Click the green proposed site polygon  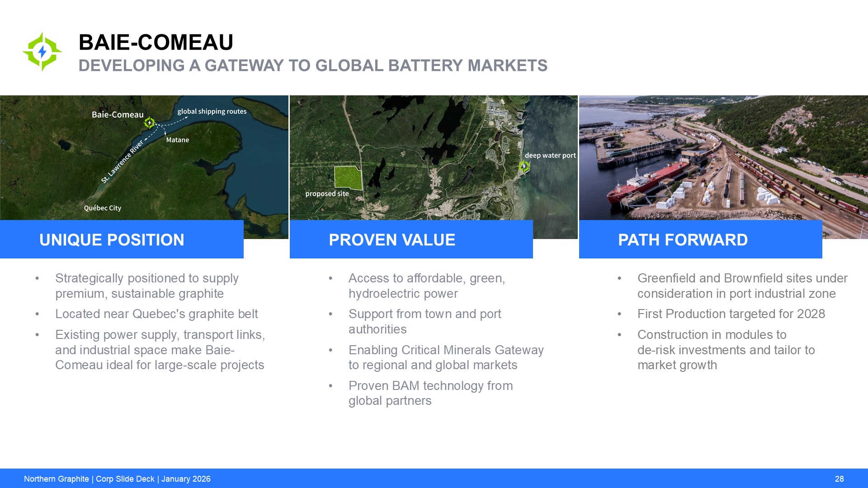[x=348, y=178]
